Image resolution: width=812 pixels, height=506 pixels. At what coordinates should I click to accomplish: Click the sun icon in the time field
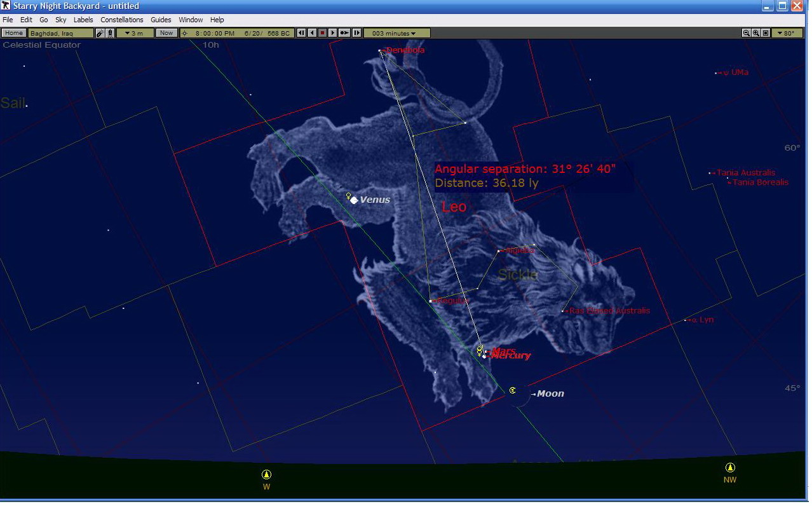click(x=185, y=33)
